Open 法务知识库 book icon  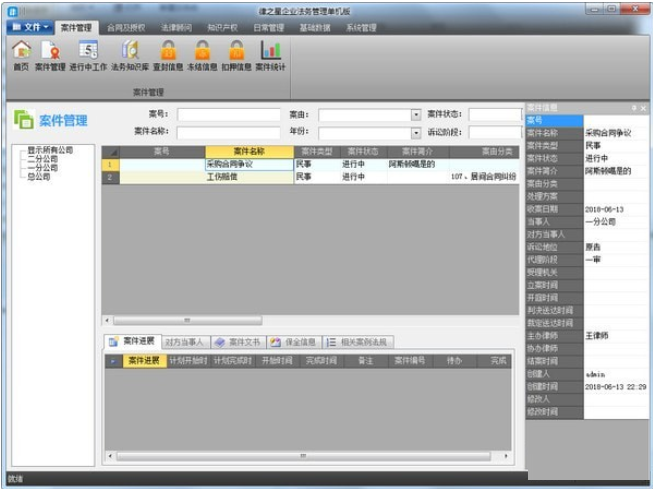pos(130,55)
